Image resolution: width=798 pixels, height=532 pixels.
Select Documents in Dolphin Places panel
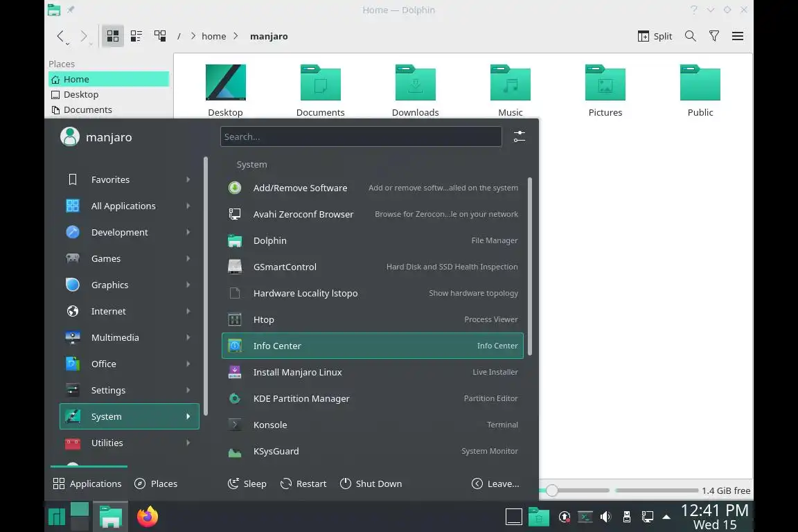click(109, 110)
